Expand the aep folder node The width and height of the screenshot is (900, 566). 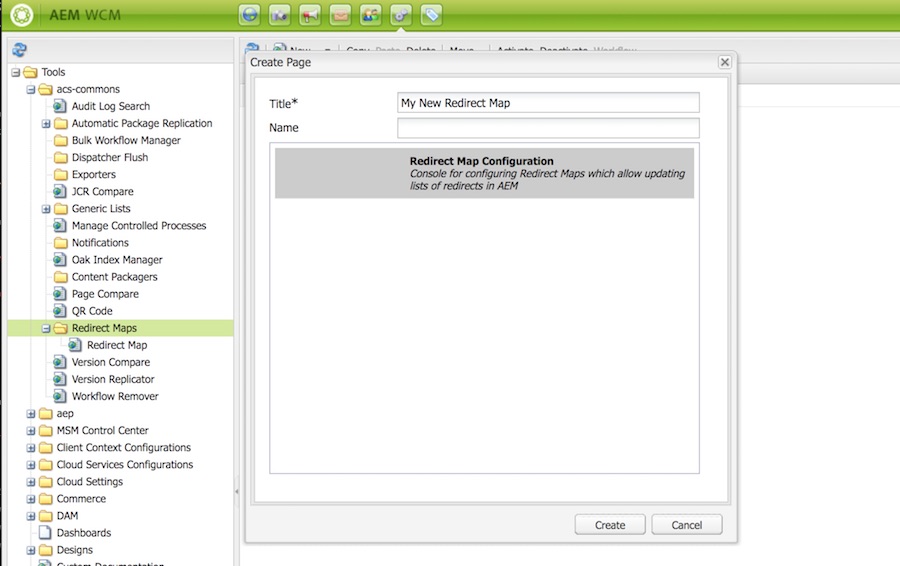pos(31,413)
